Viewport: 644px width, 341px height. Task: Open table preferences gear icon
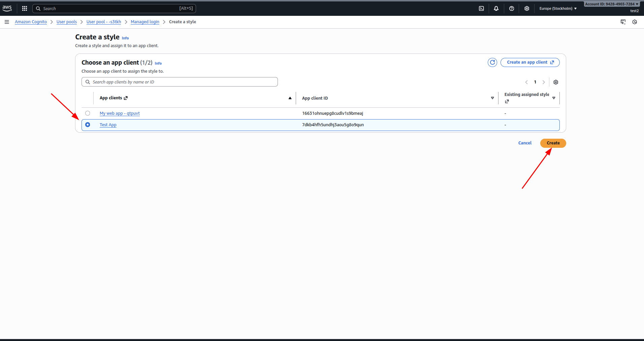point(556,82)
